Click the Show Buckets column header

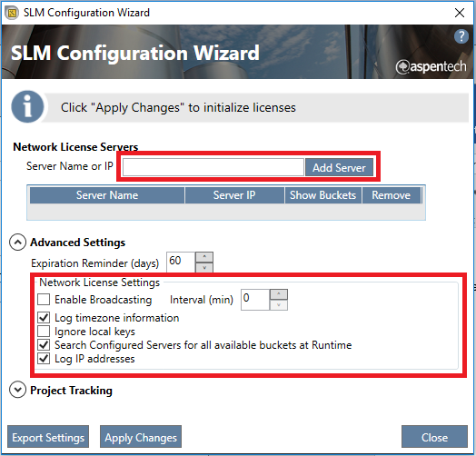(x=323, y=195)
